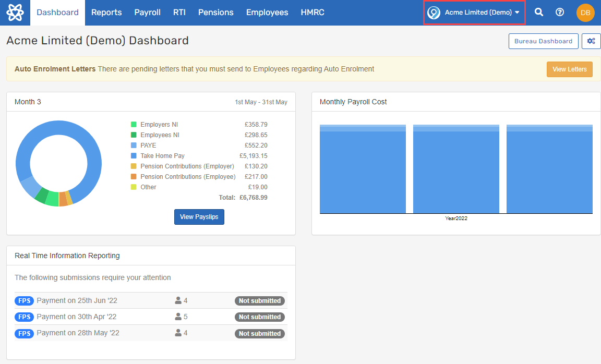Click the help question mark icon
The height and width of the screenshot is (364, 601).
click(560, 13)
